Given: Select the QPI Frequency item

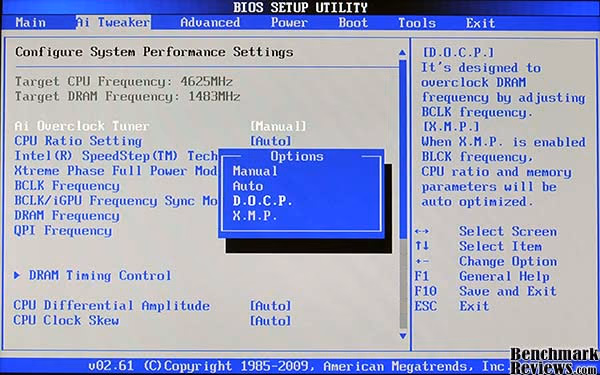Looking at the screenshot, I should 63,231.
